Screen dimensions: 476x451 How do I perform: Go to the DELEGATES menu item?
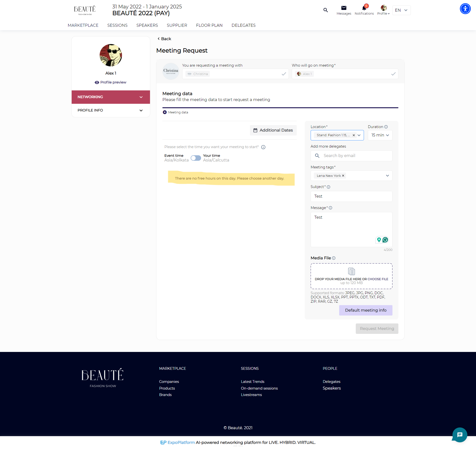tap(243, 25)
